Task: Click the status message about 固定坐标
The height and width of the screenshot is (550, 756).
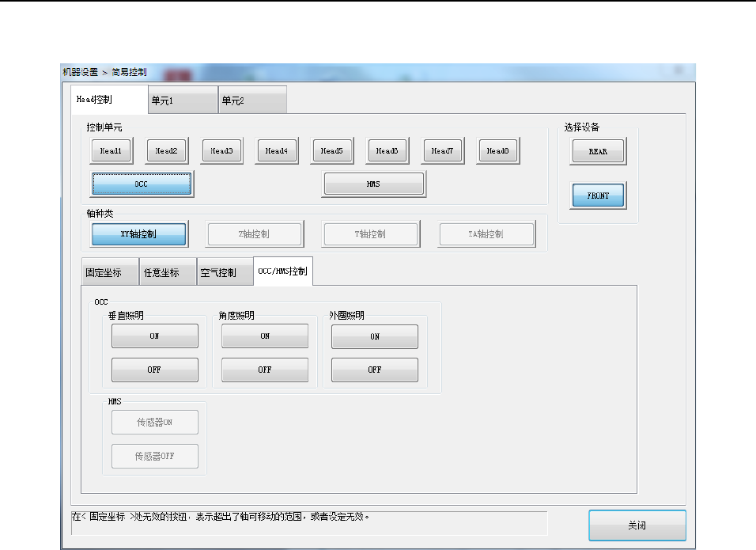Action: [x=221, y=517]
